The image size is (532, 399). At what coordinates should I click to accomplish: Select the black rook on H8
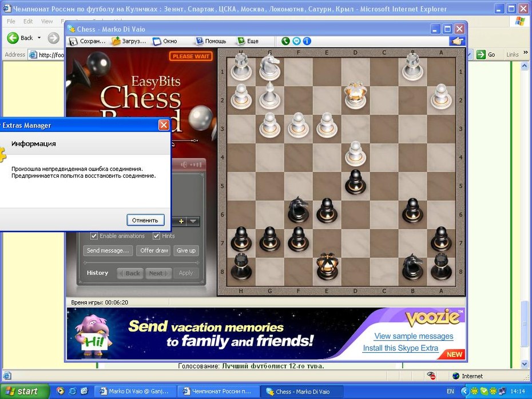click(x=241, y=267)
